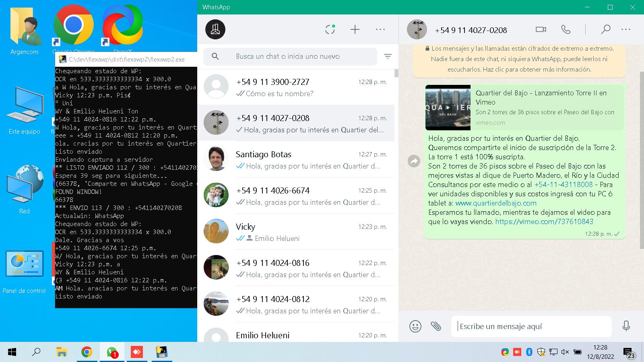Open Windows Start menu
The width and height of the screenshot is (644, 362).
point(12,352)
